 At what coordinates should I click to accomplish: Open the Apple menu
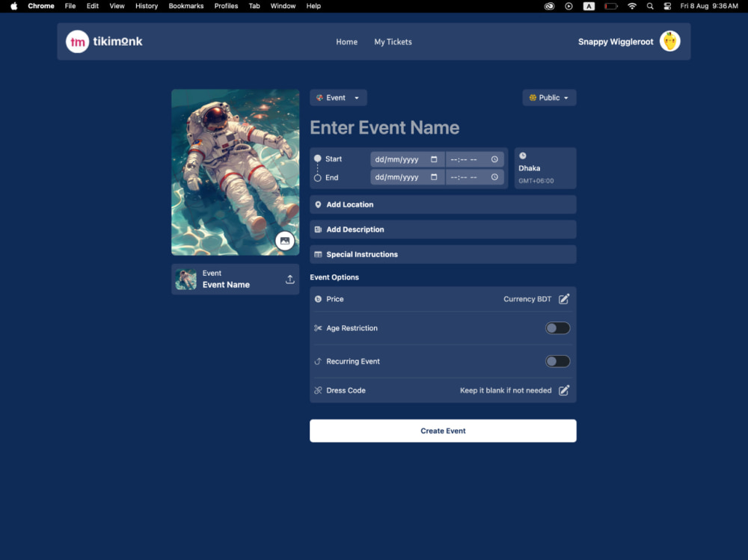point(13,6)
